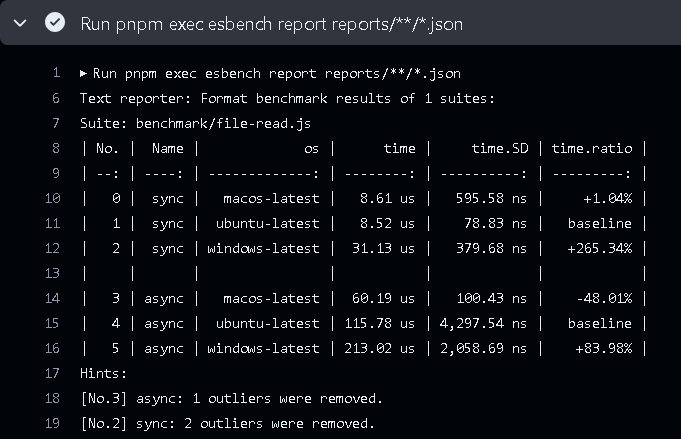Image resolution: width=681 pixels, height=439 pixels.
Task: Click line number 16 for windows async row
Action: (x=53, y=348)
